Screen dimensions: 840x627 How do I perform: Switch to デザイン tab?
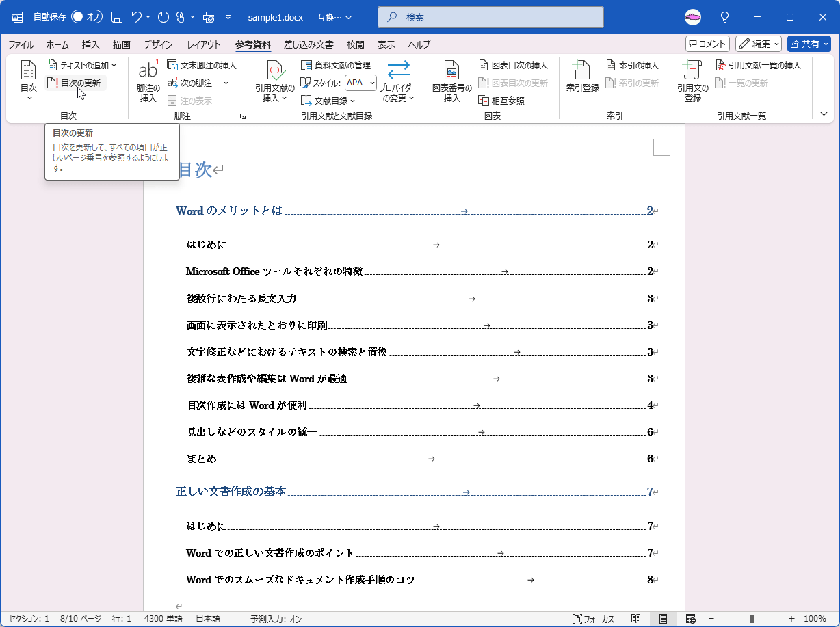(158, 44)
